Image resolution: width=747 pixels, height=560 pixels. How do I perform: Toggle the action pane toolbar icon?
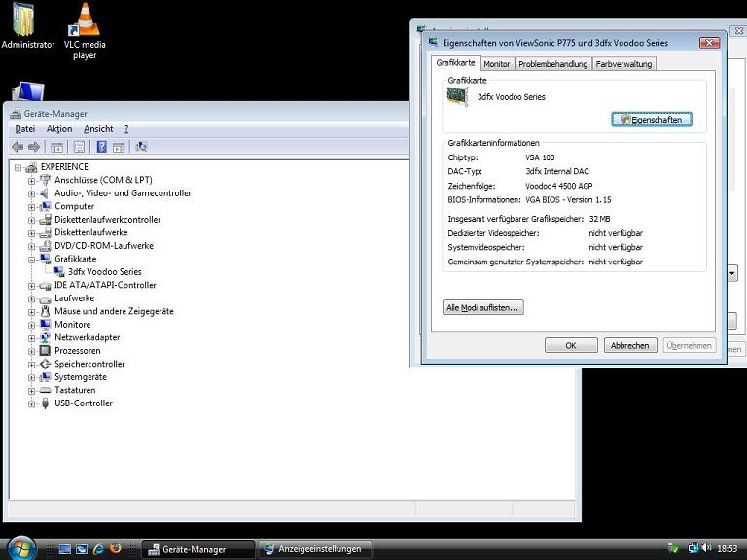(x=119, y=147)
